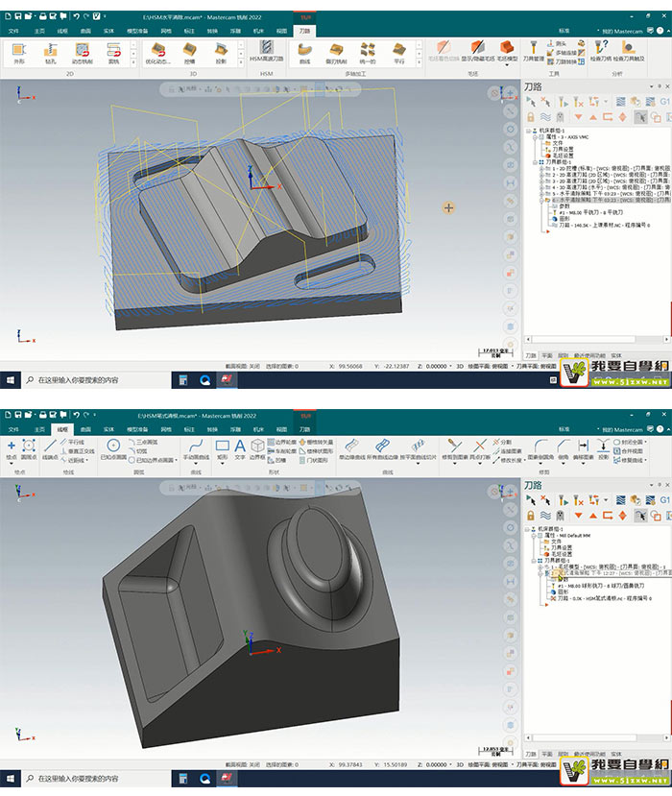Viewport: 672px width, 796px height.
Task: Select 投影 project toolpath in top window
Action: (x=221, y=54)
